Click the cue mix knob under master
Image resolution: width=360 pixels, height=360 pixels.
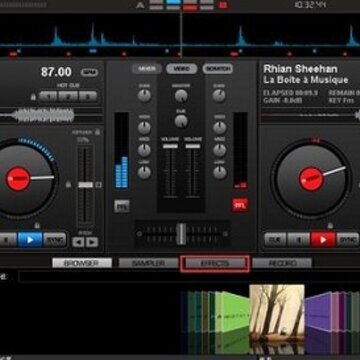tap(181, 121)
